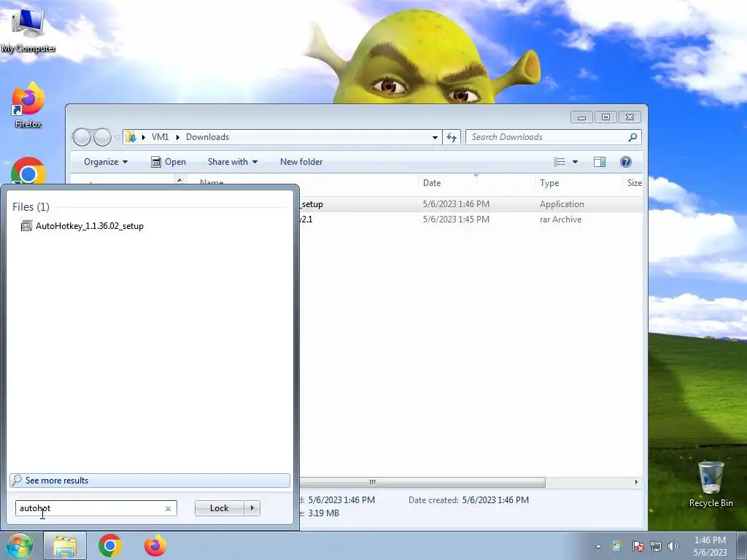This screenshot has height=560, width=747.
Task: Select VM1 in the address breadcrumb
Action: click(160, 137)
